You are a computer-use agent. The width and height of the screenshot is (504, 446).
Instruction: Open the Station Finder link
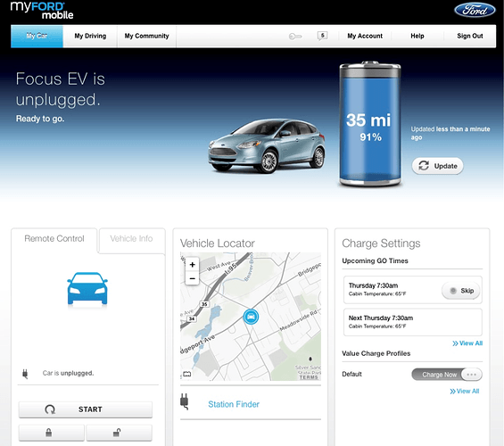click(x=234, y=404)
